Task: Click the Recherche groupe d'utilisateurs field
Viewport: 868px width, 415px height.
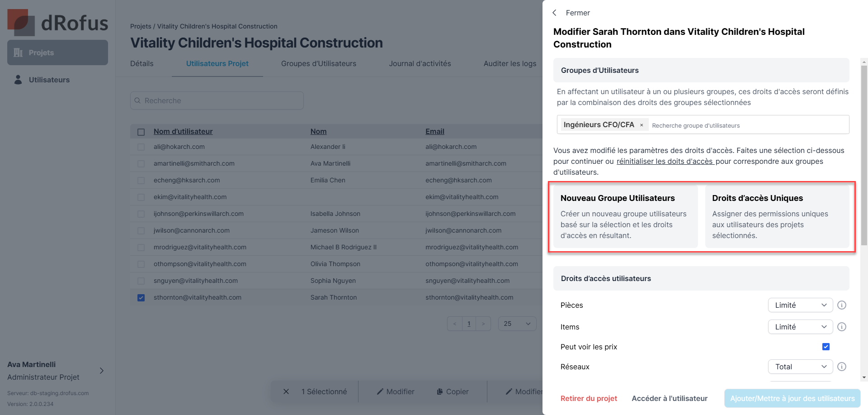Action: point(746,125)
